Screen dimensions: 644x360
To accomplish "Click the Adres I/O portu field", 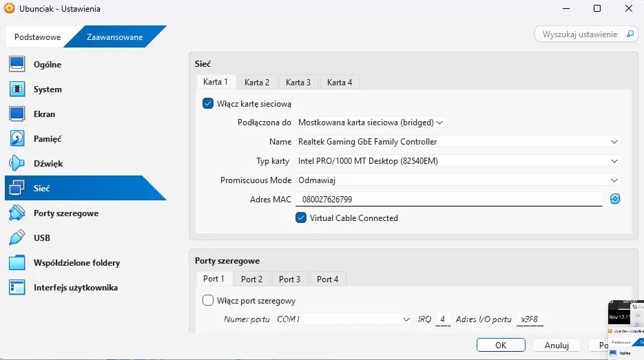I will point(530,319).
